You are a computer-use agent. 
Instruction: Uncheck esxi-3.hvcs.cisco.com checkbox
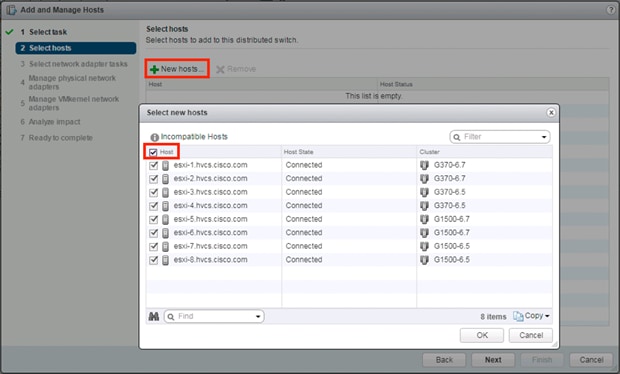pos(153,193)
